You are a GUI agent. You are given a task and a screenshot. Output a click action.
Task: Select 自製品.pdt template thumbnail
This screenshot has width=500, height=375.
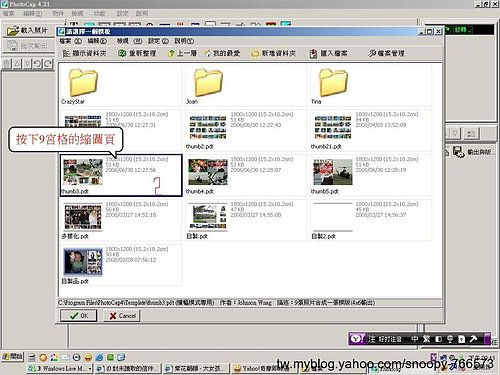(x=83, y=262)
